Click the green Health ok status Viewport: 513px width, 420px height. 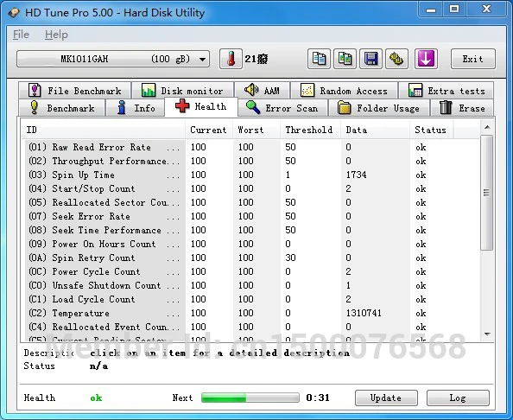[96, 398]
